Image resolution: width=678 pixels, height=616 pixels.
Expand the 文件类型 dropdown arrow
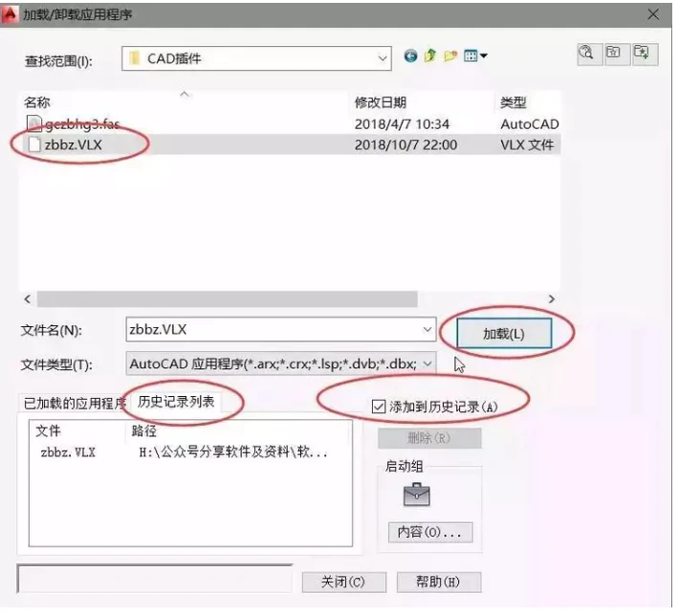click(x=427, y=363)
